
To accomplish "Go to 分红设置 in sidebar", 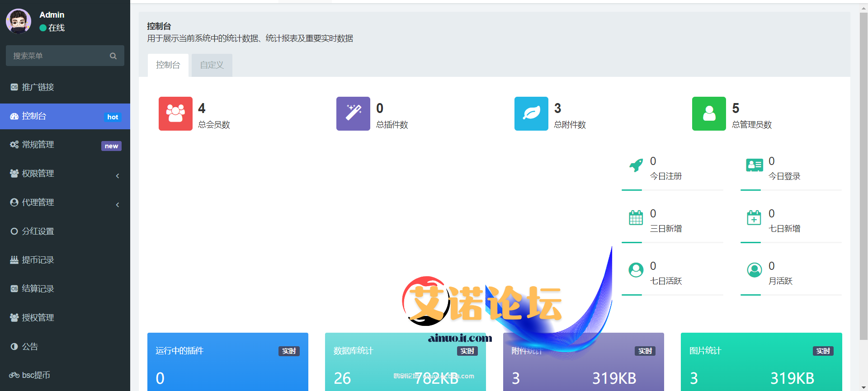I will (x=38, y=231).
